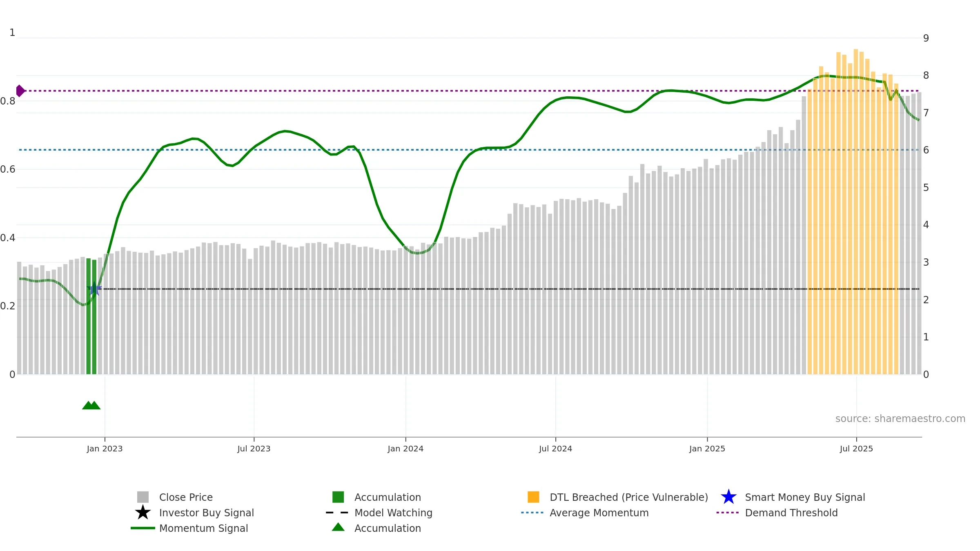Click the Close Price legend label
This screenshot has width=980, height=551.
[186, 497]
